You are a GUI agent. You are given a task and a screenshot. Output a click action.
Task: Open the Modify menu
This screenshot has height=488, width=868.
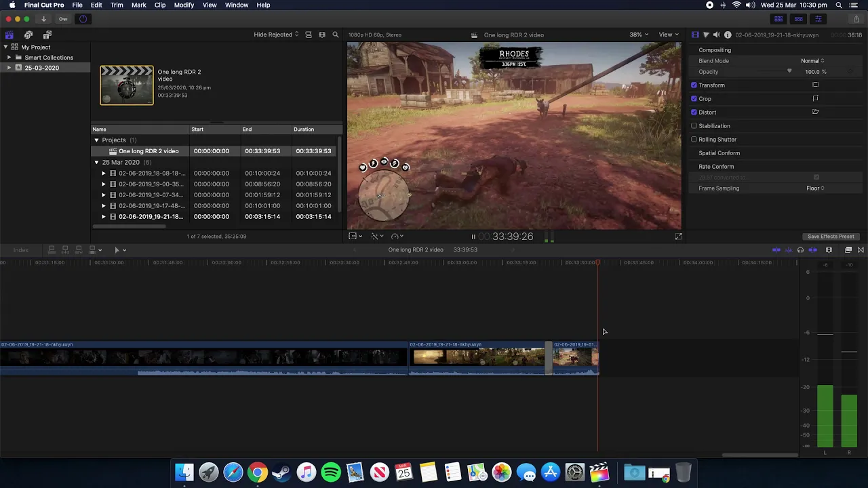tap(184, 5)
